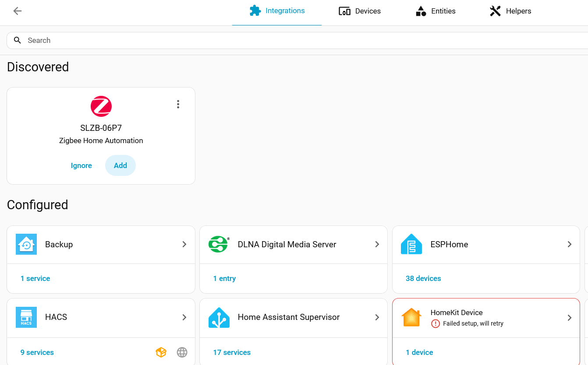Expand the DLNA Digital Media Server chevron
The height and width of the screenshot is (365, 588).
[377, 244]
